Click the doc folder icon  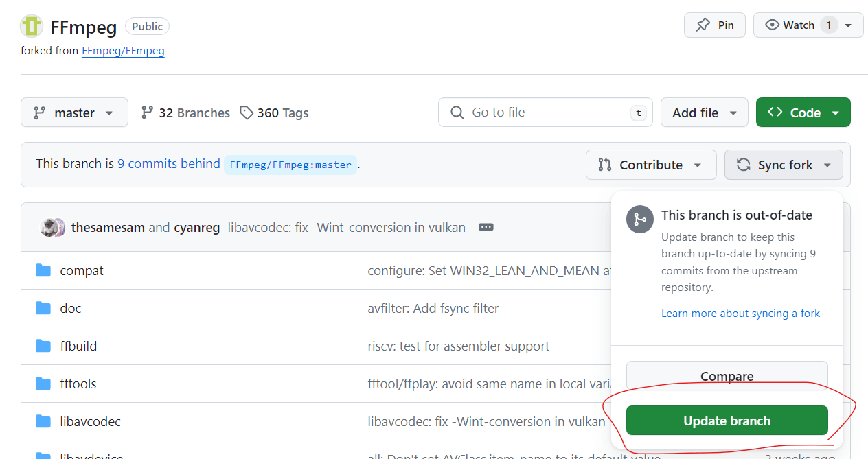(x=43, y=308)
